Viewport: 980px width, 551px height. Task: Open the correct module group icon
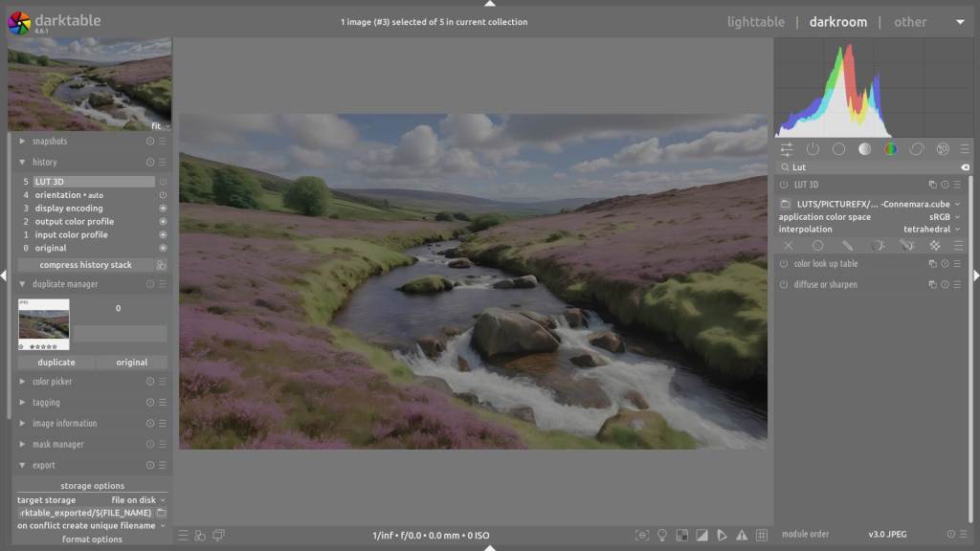click(x=917, y=148)
